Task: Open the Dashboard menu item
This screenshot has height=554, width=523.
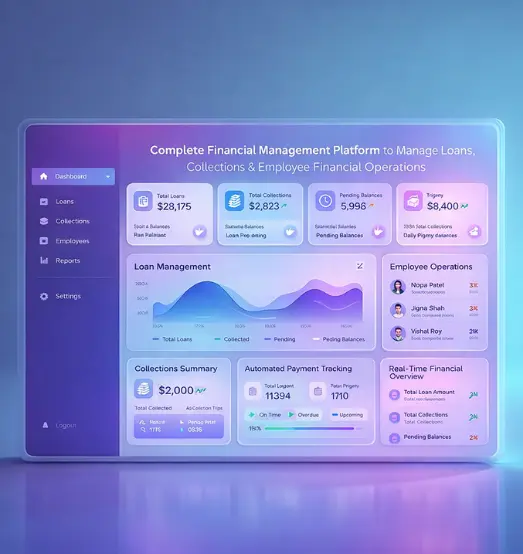Action: (73, 176)
